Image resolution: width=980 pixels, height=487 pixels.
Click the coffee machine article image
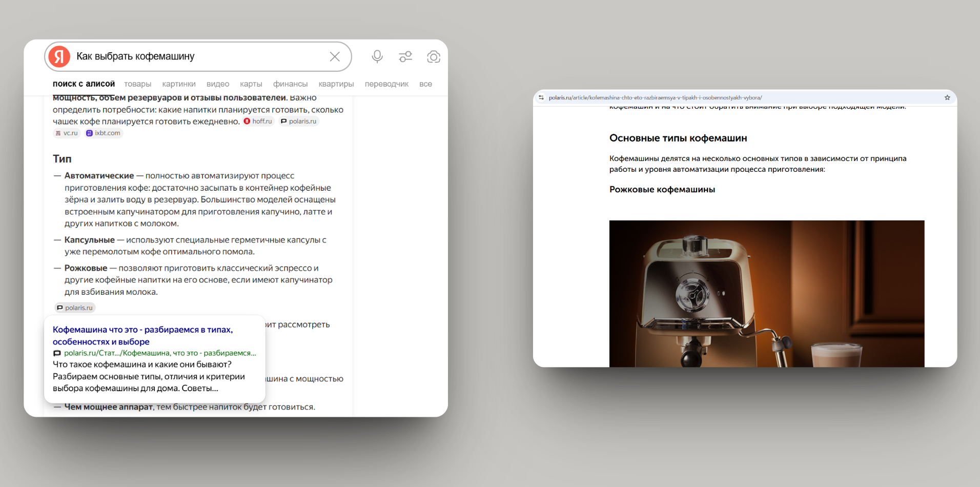[x=767, y=293]
